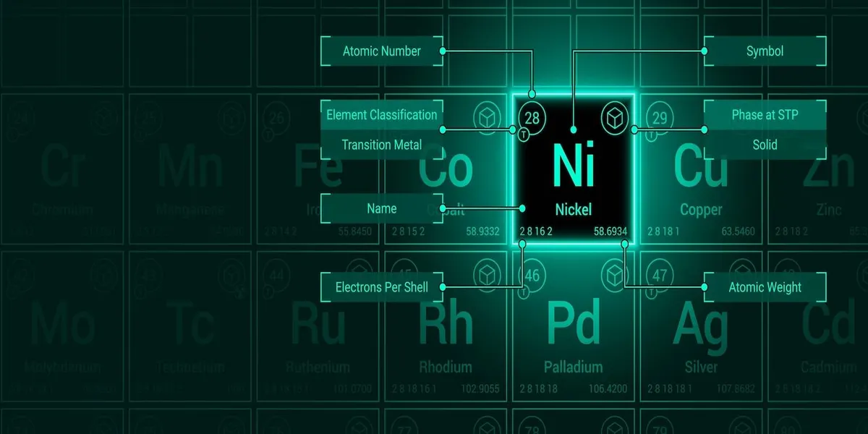868x434 pixels.
Task: Click the large Ni symbol
Action: coord(573,166)
